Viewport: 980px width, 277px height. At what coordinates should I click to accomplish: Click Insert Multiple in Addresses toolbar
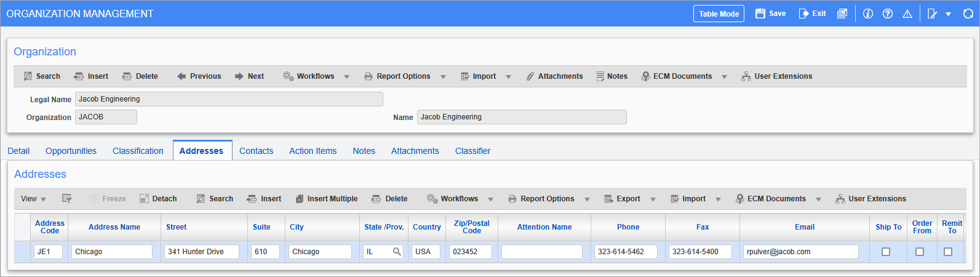[326, 199]
